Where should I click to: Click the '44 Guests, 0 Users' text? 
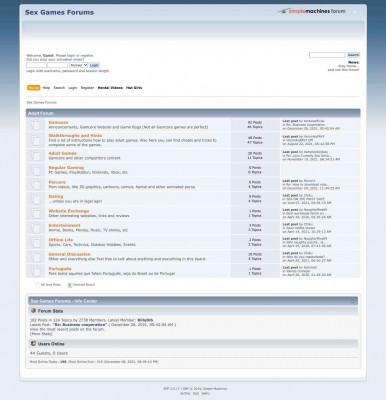point(49,353)
